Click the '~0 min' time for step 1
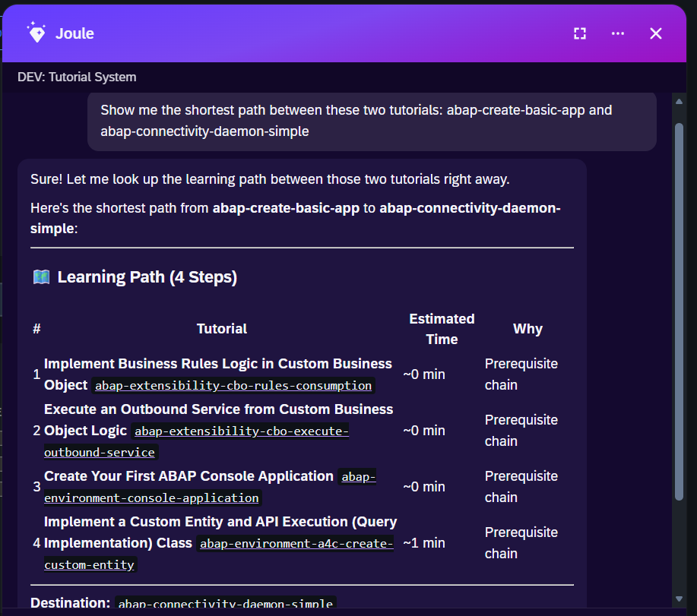Viewport: 697px width, 616px height. [423, 374]
